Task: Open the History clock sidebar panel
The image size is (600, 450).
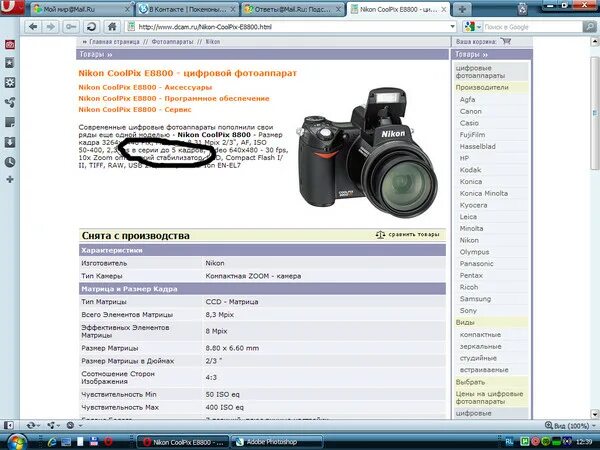Action: click(x=10, y=162)
